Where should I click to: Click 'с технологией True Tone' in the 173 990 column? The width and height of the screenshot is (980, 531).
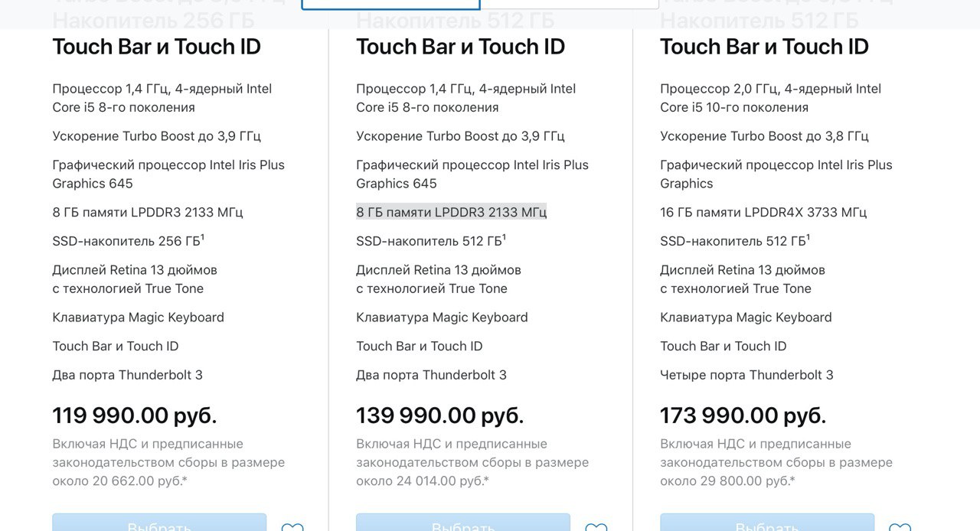click(x=736, y=288)
